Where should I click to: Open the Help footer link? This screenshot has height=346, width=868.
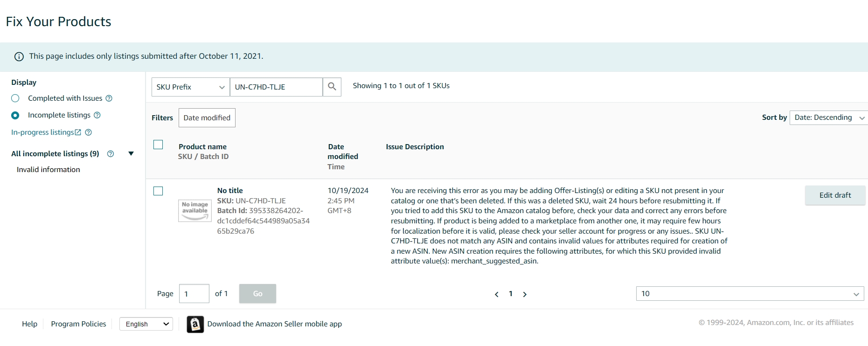29,324
